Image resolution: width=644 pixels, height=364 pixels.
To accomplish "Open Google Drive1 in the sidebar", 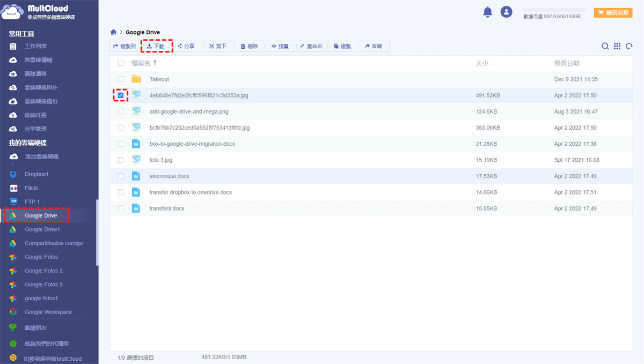I will point(42,229).
